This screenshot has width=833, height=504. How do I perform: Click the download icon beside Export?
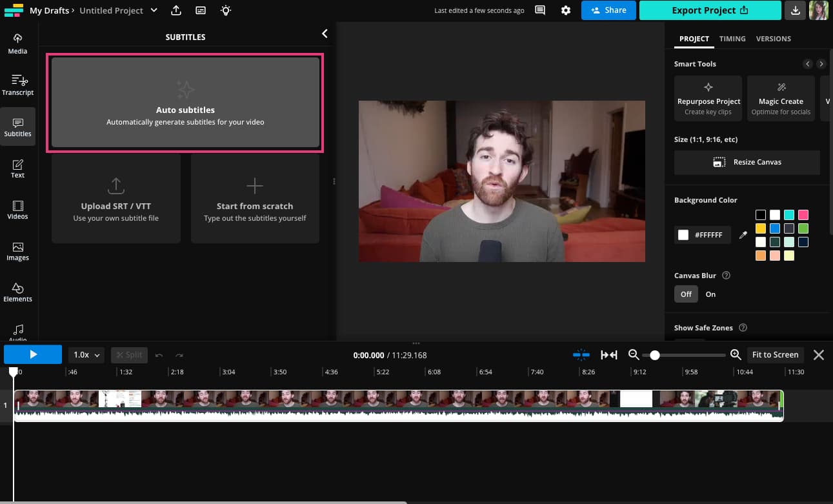point(796,10)
